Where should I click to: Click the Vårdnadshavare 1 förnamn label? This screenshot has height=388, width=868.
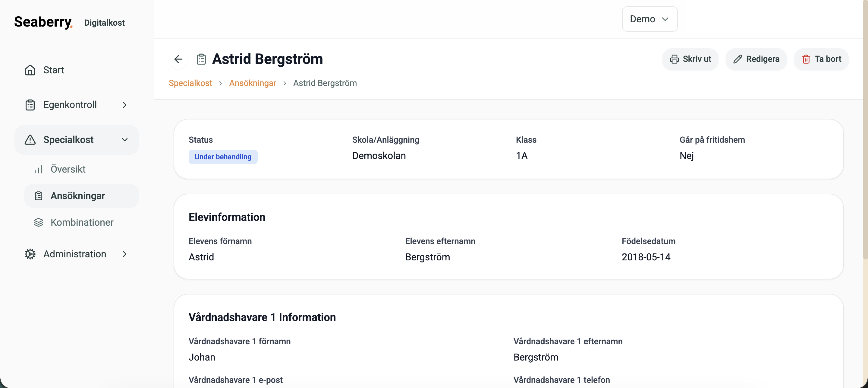click(240, 342)
